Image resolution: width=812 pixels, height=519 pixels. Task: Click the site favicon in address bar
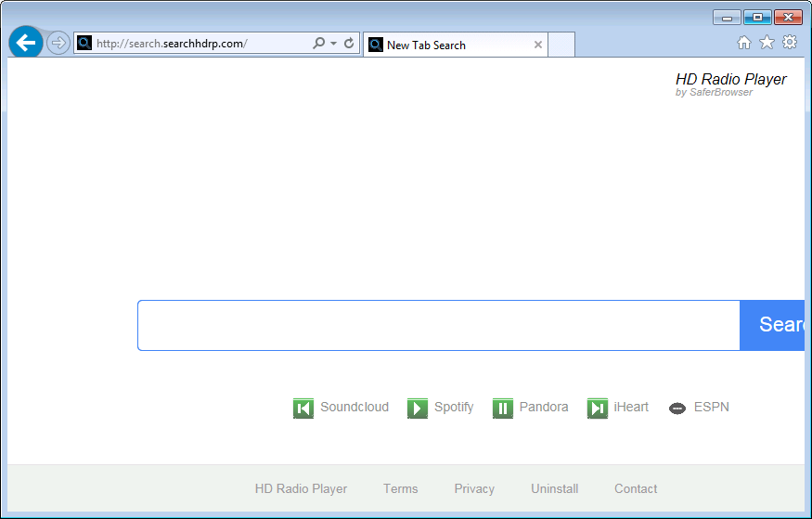(x=84, y=43)
